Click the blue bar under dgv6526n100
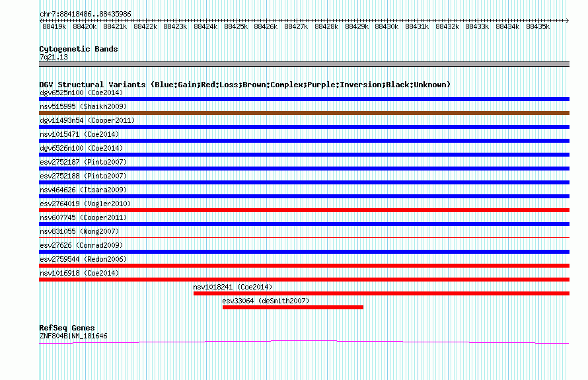Image resolution: width=588 pixels, height=380 pixels. [304, 155]
